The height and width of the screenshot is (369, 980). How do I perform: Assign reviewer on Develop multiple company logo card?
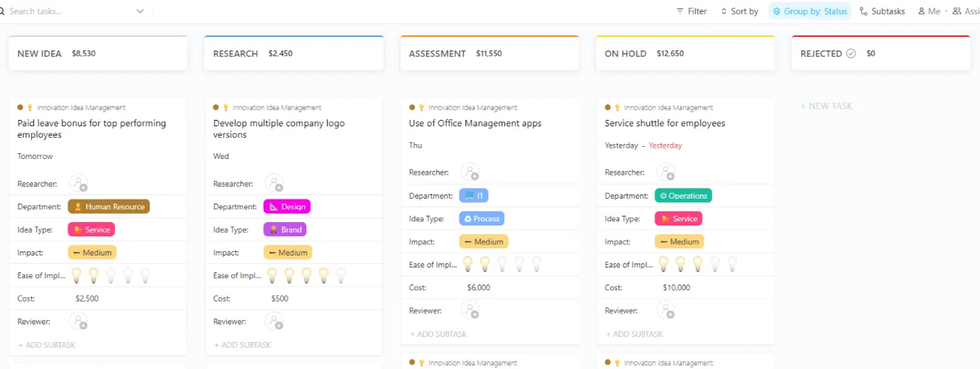(274, 321)
